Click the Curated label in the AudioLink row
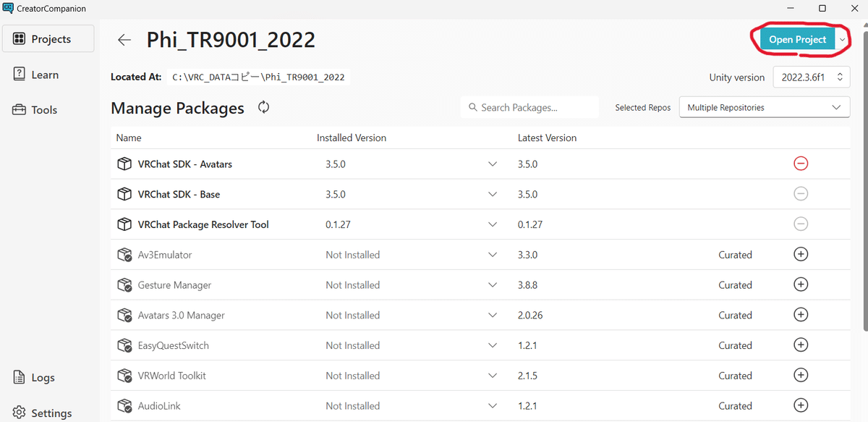Screen dimensions: 868x422 736,406
